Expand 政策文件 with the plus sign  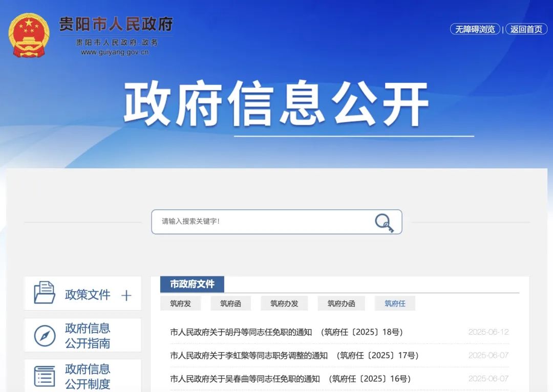point(126,295)
